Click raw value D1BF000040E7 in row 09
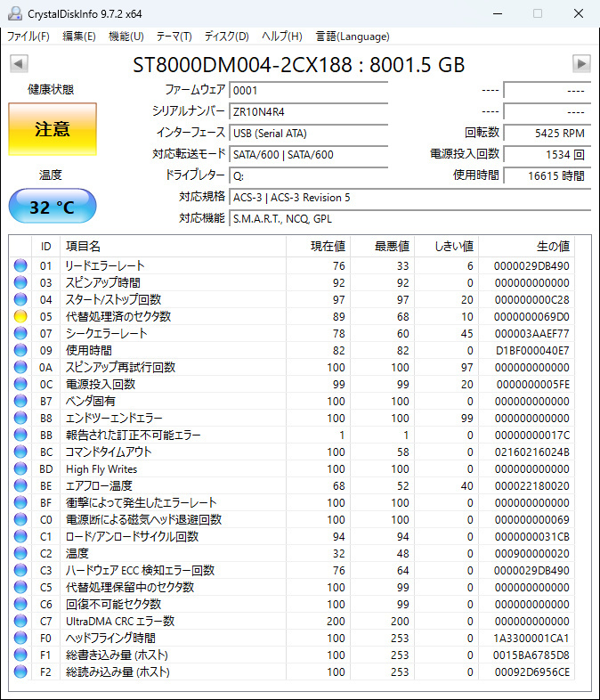600x700 pixels. (532, 351)
